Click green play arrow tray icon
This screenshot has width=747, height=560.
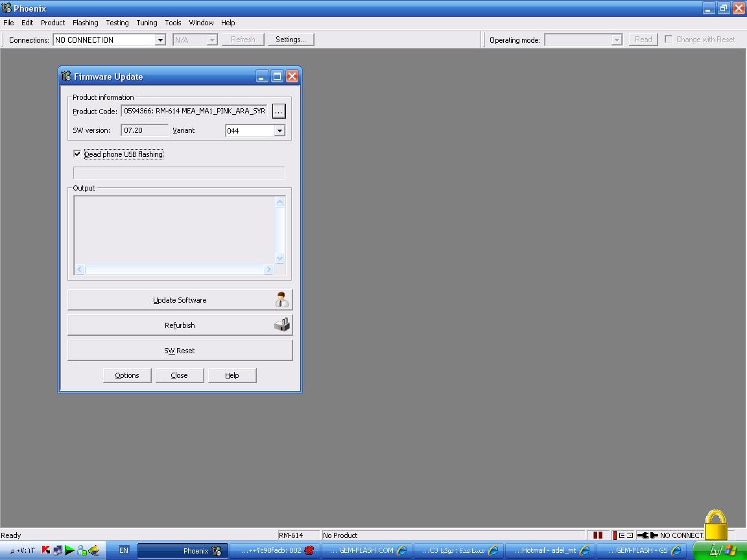(x=69, y=550)
